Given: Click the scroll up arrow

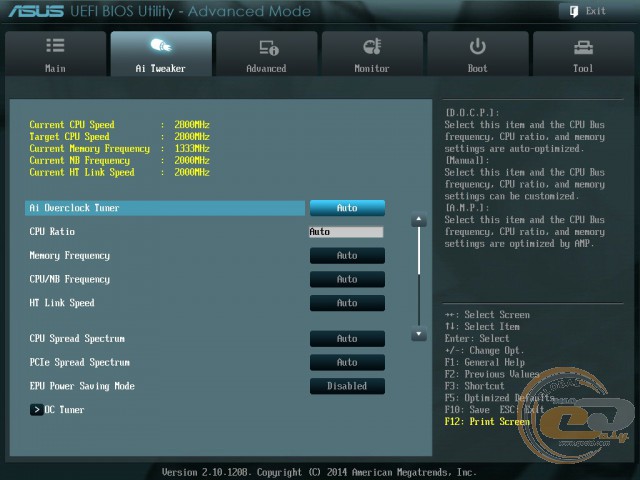Looking at the screenshot, I should pos(419,220).
